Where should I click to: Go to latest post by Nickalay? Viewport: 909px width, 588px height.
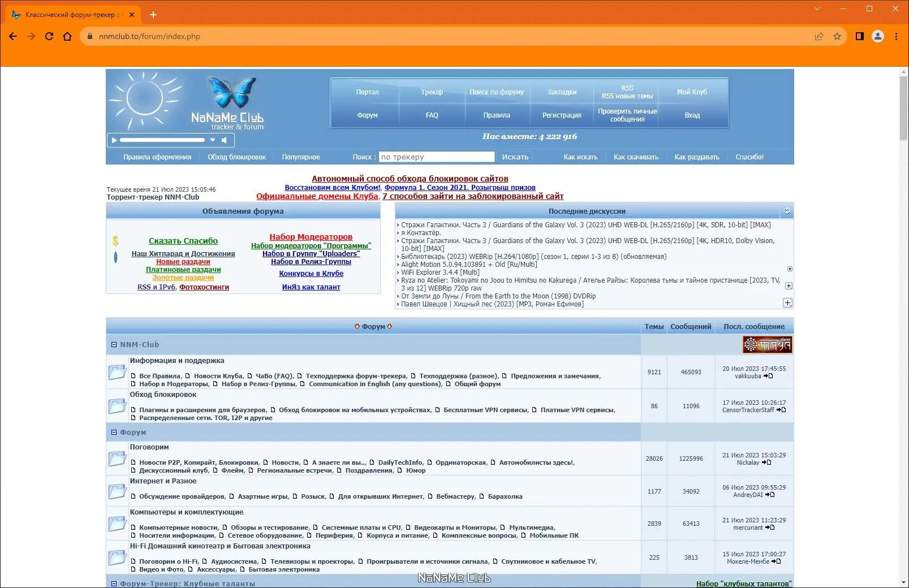[766, 462]
